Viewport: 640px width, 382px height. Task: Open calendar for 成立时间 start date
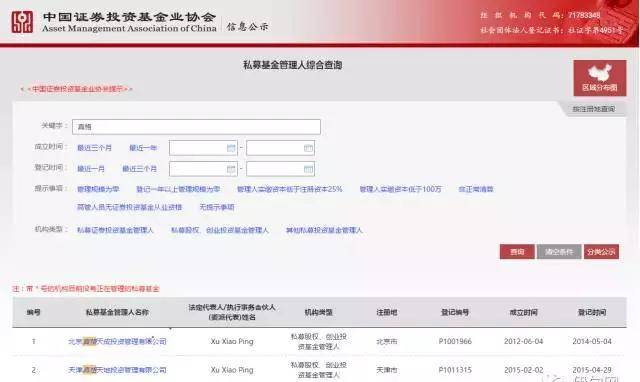coord(231,148)
